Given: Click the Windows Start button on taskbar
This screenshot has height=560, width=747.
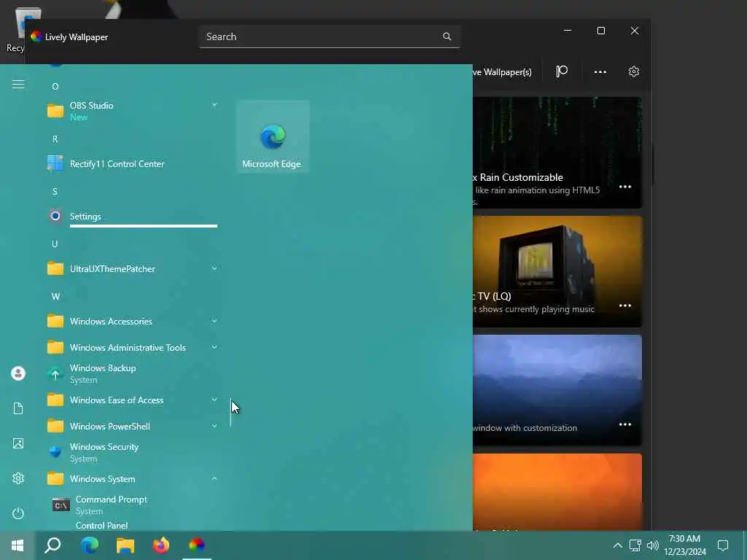Looking at the screenshot, I should (x=18, y=545).
